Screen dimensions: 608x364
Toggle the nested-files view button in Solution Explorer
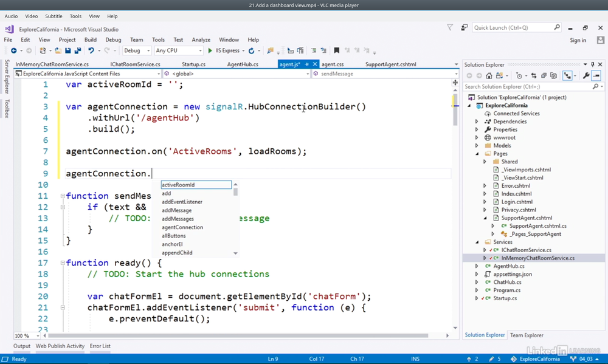pos(567,75)
